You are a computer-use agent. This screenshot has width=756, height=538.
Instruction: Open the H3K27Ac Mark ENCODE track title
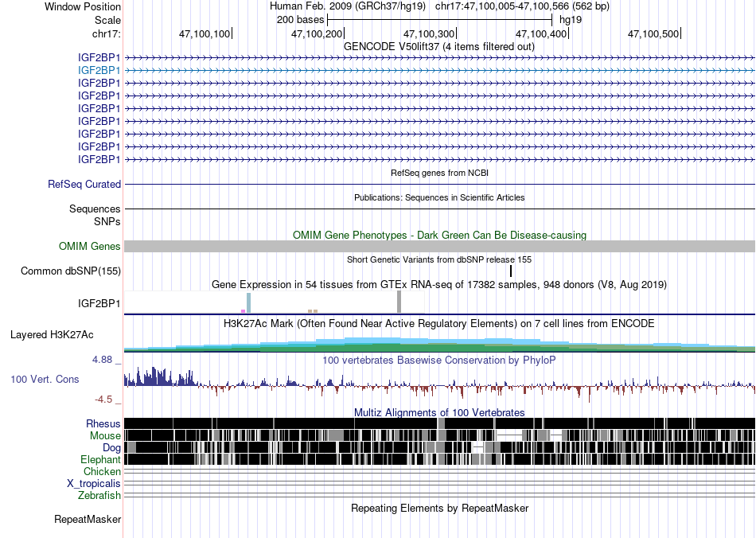(x=439, y=323)
